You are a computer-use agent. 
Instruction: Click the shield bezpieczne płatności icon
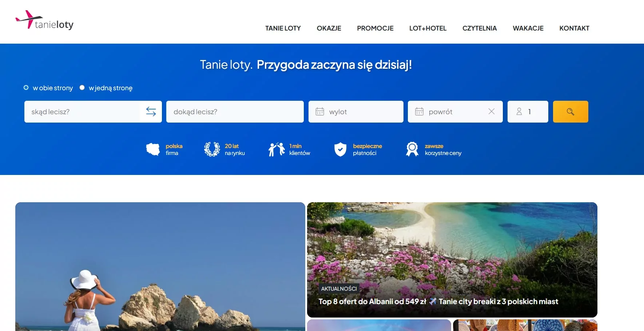(340, 149)
